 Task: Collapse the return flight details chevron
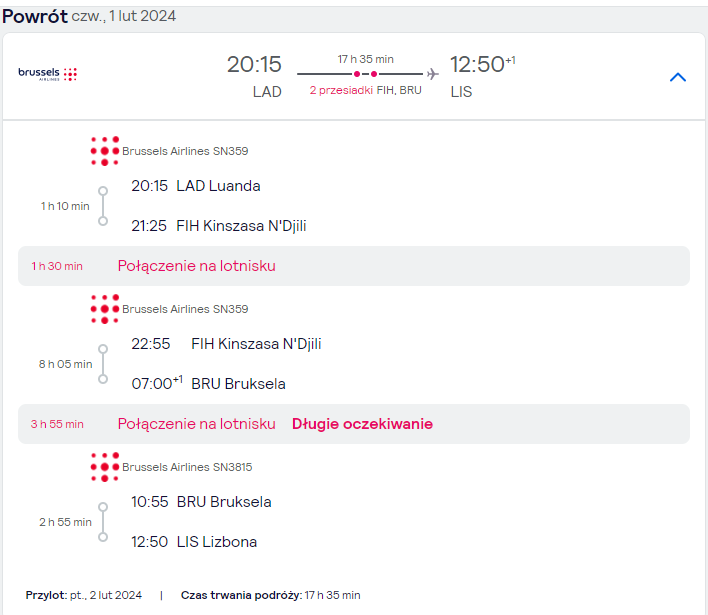[x=678, y=77]
